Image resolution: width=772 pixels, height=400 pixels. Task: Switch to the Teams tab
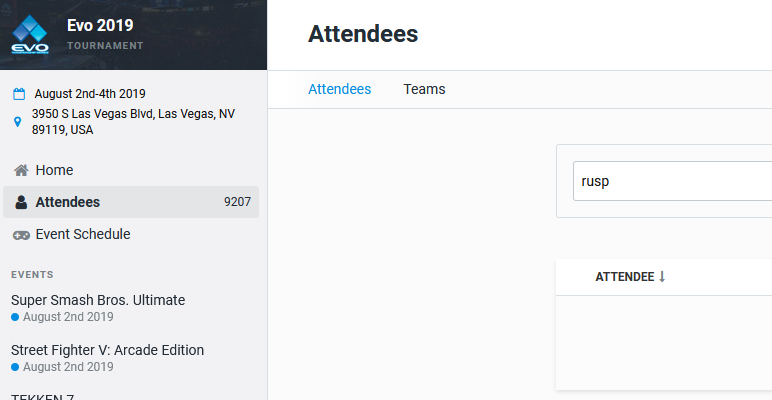click(x=424, y=89)
